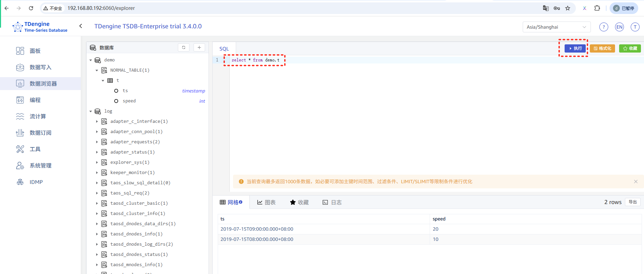Switch to the 图表 chart tab
Viewport: 644px width, 274px height.
(x=266, y=202)
